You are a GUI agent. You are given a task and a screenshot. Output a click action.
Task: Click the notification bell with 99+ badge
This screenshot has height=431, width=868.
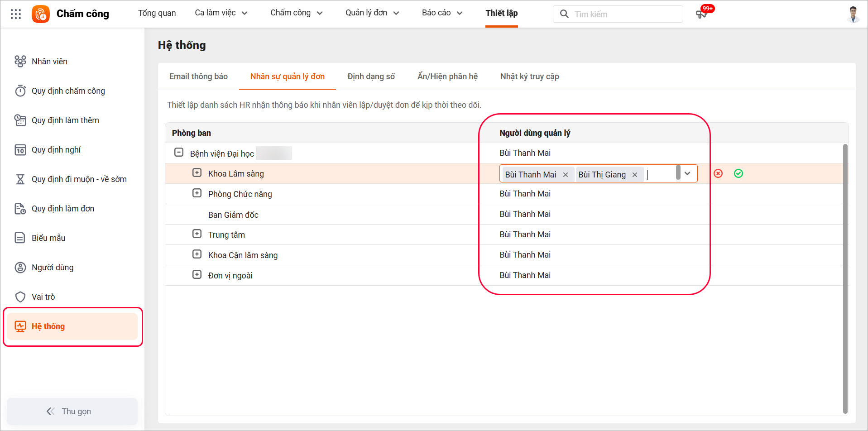coord(701,14)
